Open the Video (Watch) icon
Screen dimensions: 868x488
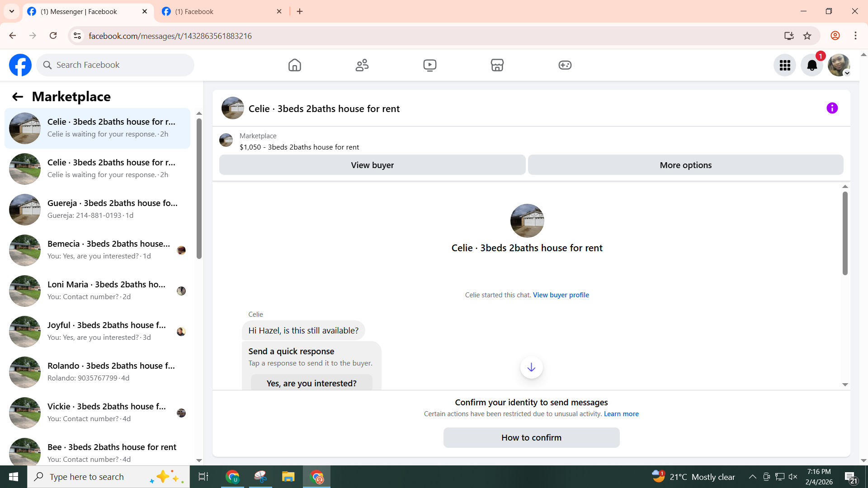429,65
